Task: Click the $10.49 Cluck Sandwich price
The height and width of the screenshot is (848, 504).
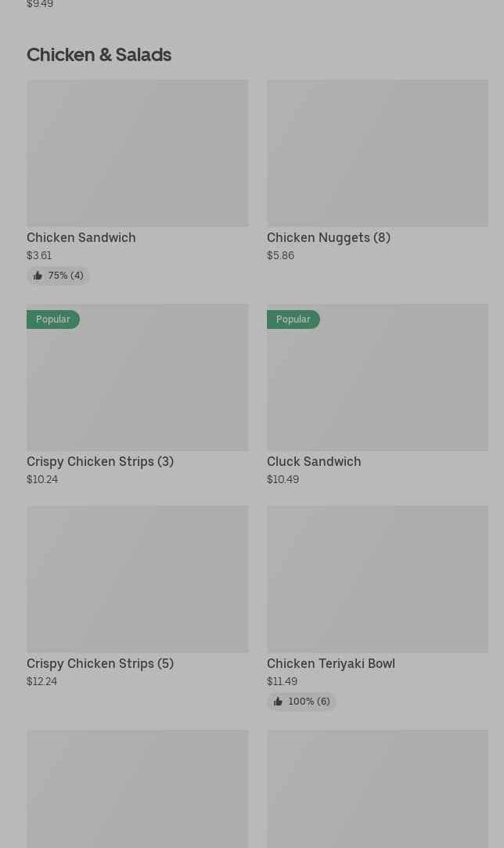Action: coord(283,479)
